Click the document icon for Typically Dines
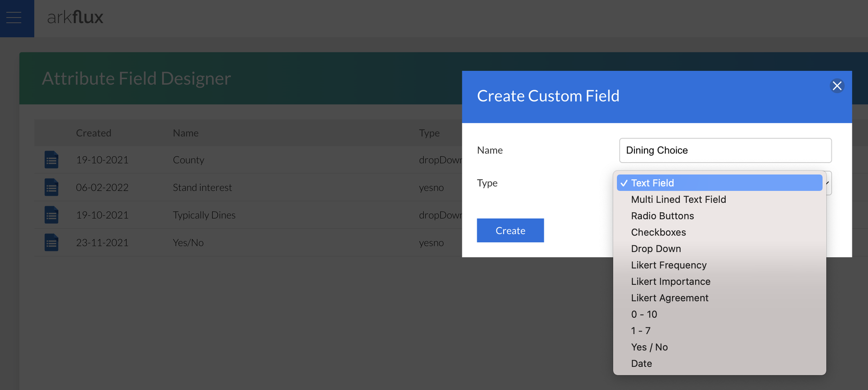Image resolution: width=868 pixels, height=390 pixels. 52,215
